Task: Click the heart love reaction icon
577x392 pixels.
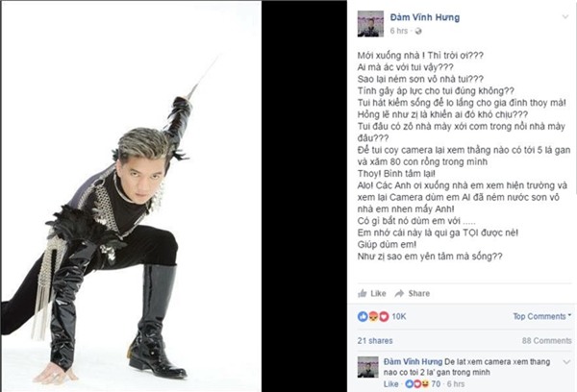Action: click(384, 316)
